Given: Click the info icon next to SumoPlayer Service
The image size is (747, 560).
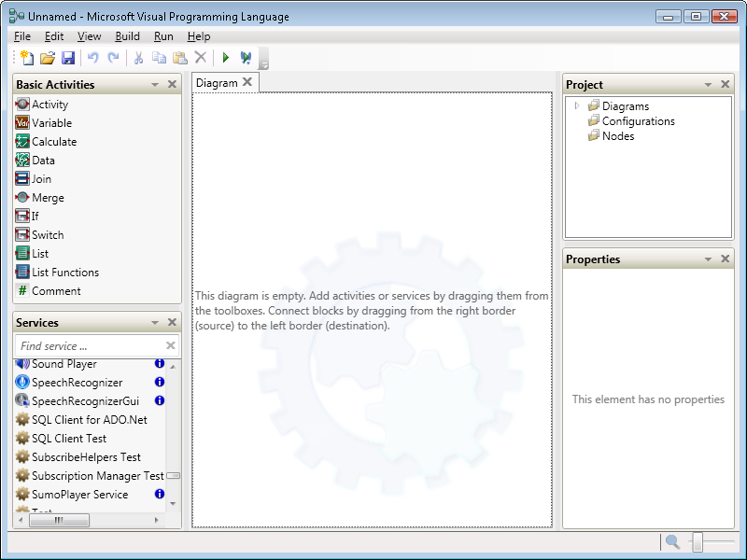Looking at the screenshot, I should coord(159,494).
